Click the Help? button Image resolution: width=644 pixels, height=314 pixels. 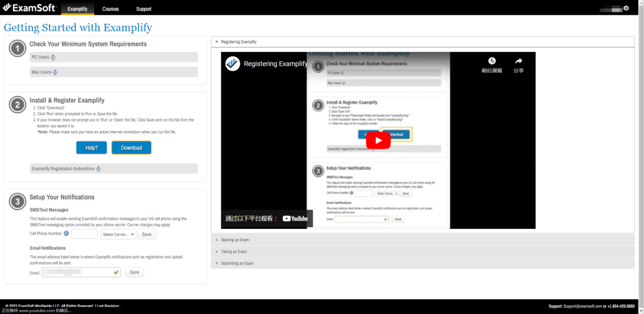92,148
